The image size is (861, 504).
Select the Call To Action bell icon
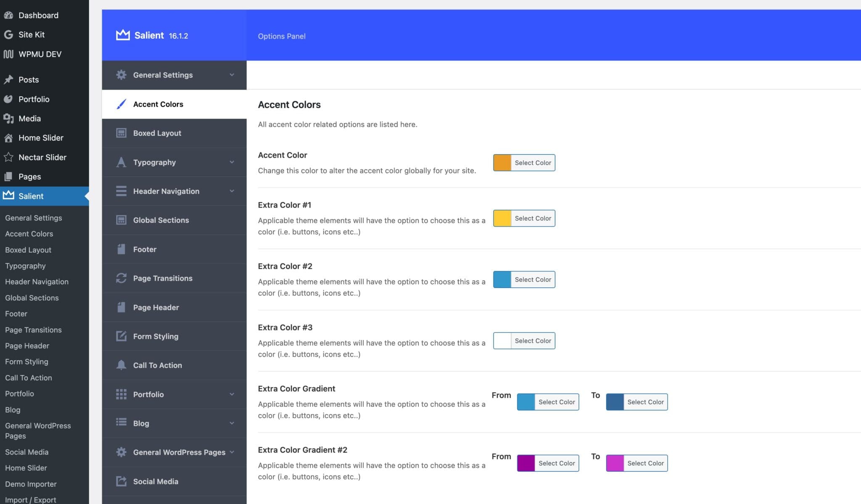click(x=121, y=365)
